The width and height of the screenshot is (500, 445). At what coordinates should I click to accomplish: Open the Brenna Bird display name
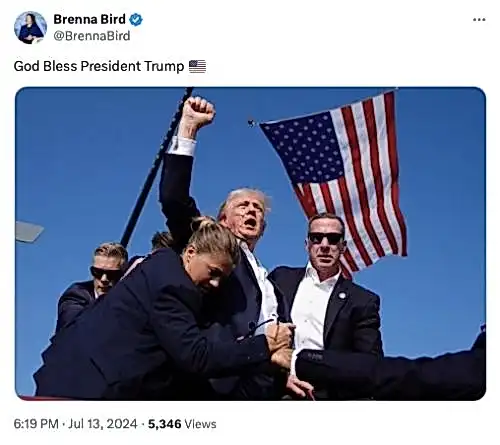[89, 19]
